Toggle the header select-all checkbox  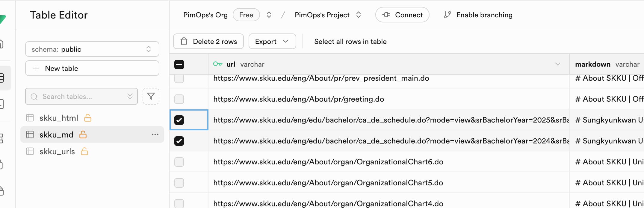[179, 65]
